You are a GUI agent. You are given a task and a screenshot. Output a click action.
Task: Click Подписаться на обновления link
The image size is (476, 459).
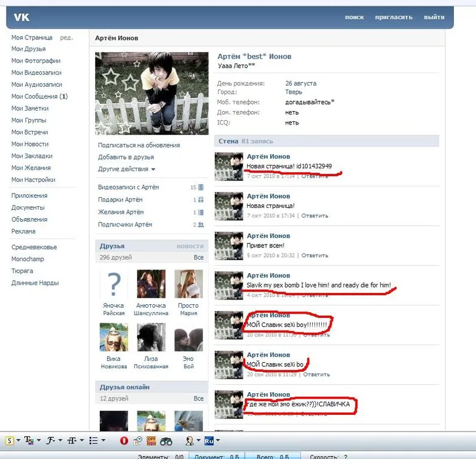coord(139,145)
